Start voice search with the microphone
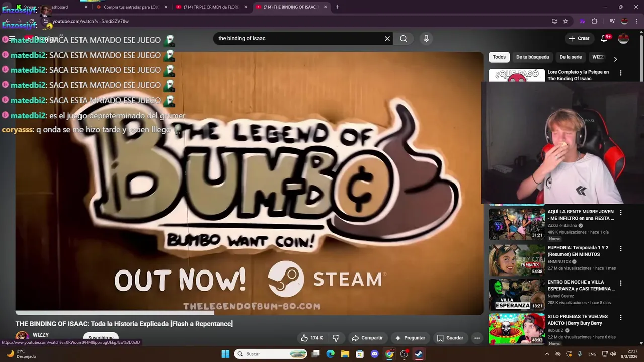Image resolution: width=644 pixels, height=362 pixels. [x=426, y=39]
